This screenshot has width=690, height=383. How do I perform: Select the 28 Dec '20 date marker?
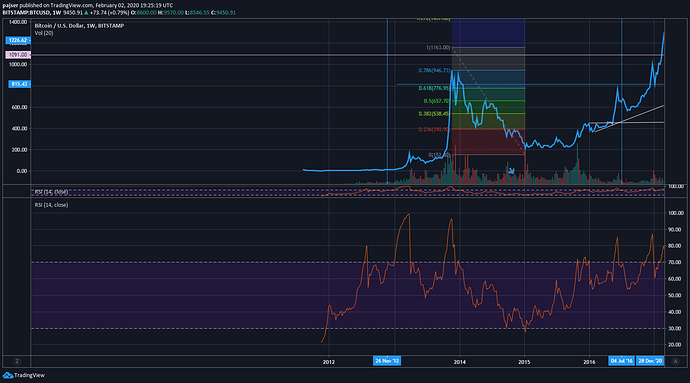pyautogui.click(x=650, y=361)
